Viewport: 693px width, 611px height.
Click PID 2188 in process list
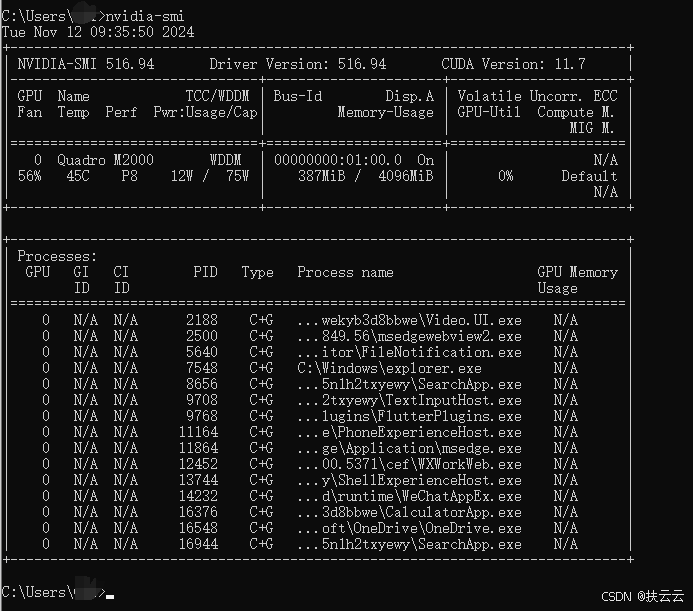tap(202, 320)
